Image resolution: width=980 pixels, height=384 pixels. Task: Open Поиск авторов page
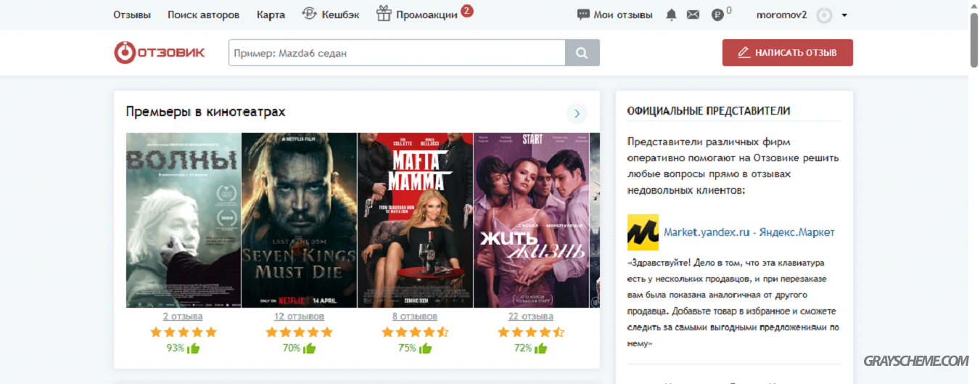(203, 15)
